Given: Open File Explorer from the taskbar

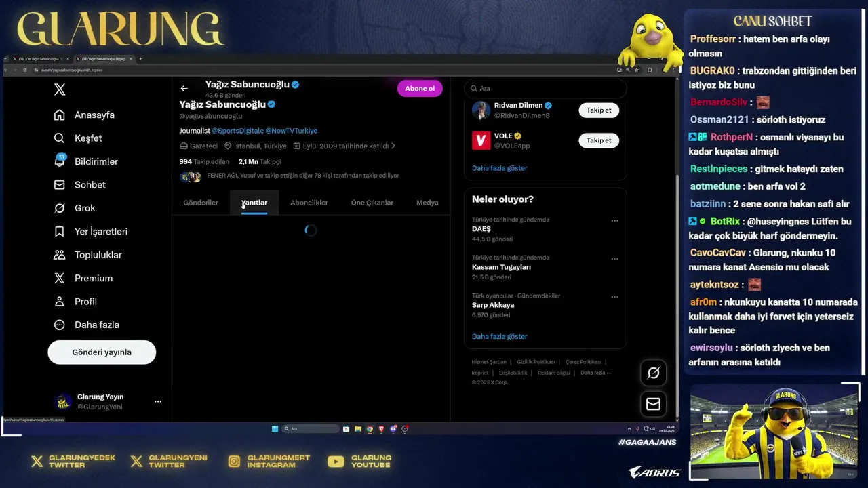Looking at the screenshot, I should click(357, 429).
